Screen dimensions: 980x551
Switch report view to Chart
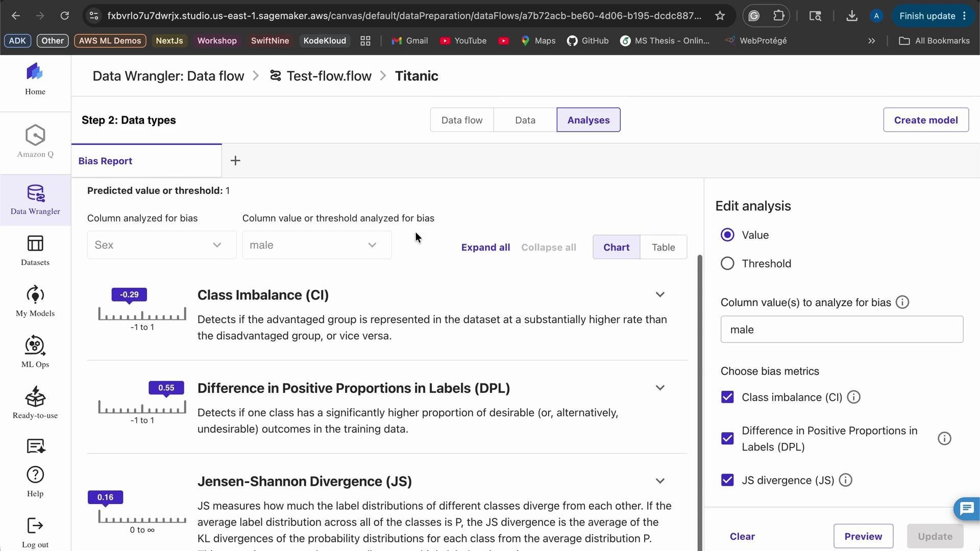(617, 247)
